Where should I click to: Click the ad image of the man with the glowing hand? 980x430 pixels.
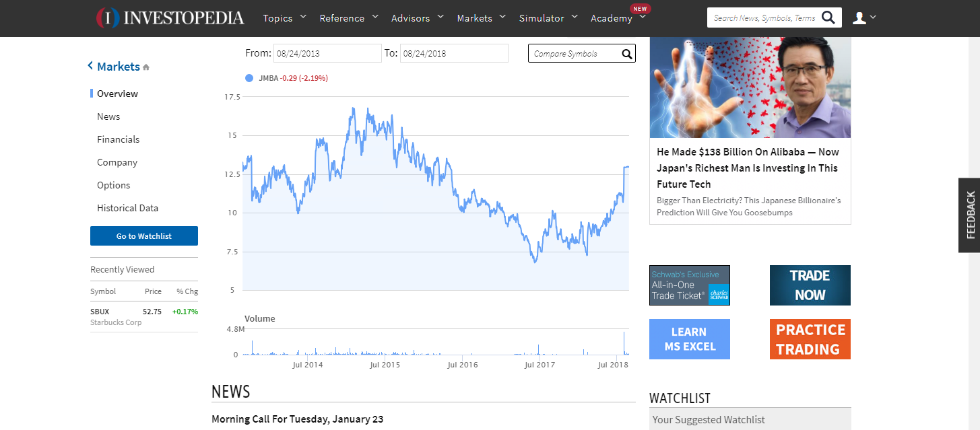tap(750, 87)
